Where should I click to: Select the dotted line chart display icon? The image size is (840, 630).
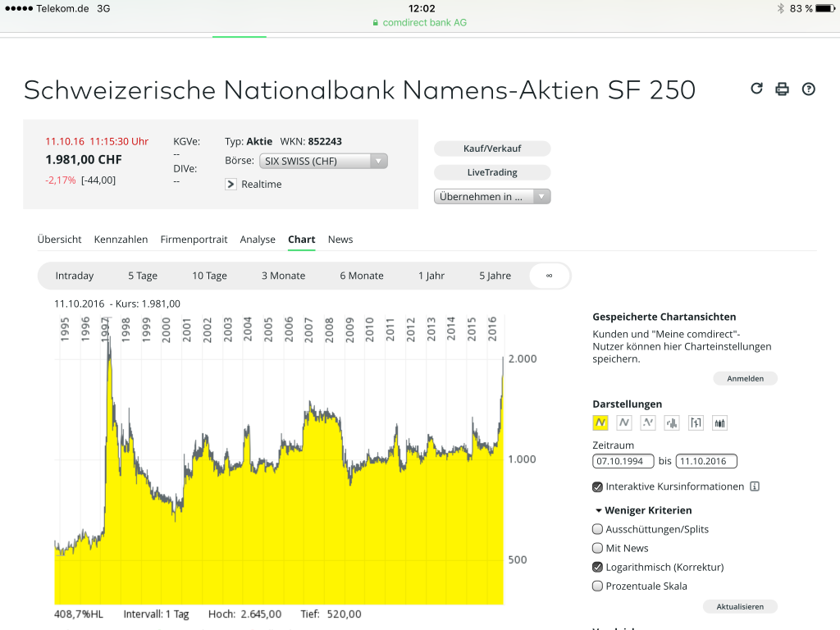648,423
